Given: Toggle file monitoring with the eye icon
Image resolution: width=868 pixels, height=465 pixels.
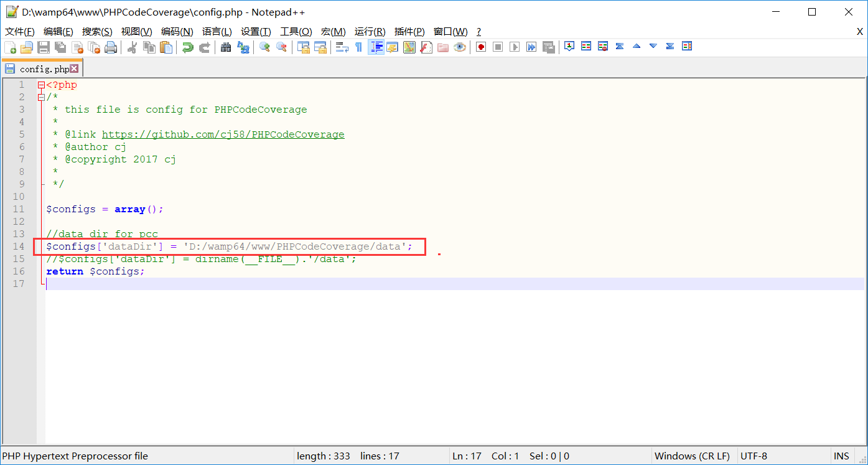Looking at the screenshot, I should point(460,47).
